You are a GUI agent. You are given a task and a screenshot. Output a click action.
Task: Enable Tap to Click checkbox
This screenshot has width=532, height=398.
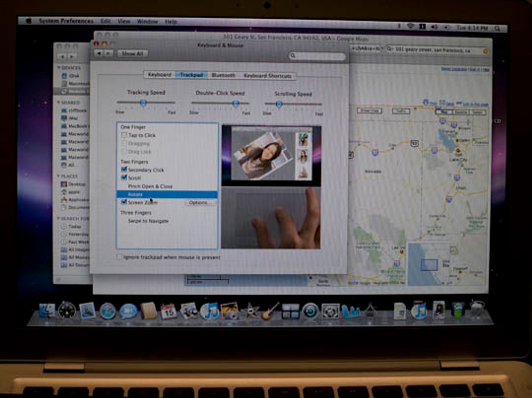124,135
